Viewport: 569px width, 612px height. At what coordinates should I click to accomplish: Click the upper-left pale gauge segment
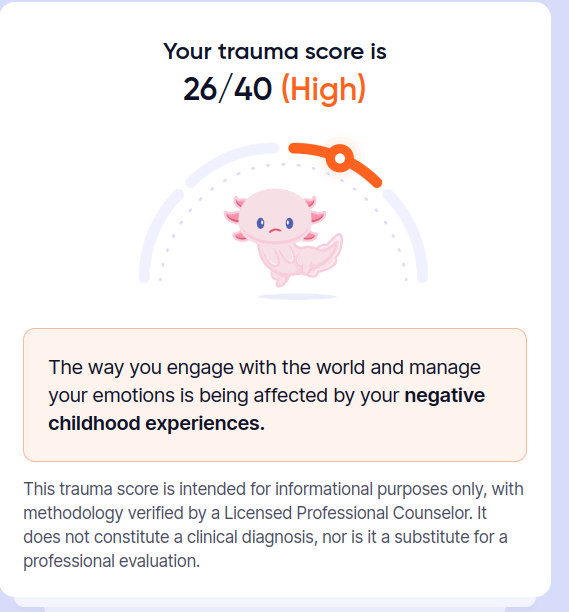point(232,164)
